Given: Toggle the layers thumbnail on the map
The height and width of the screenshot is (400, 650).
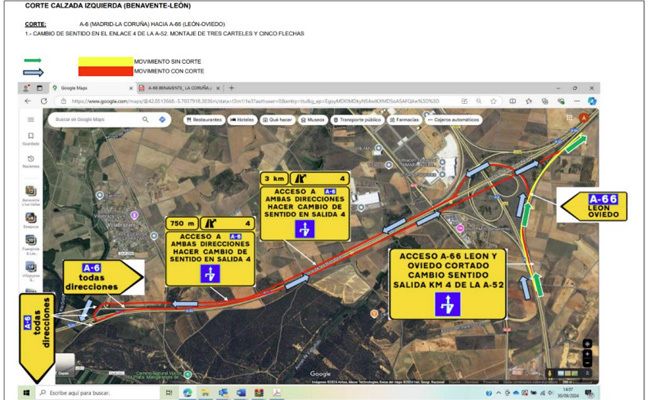Looking at the screenshot, I should click(x=66, y=364).
